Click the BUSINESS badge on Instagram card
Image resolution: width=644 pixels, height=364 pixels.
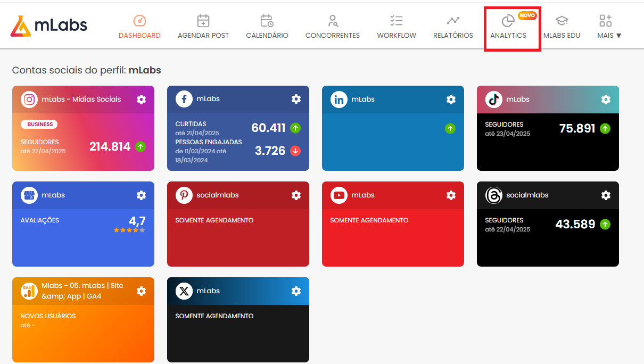tap(40, 124)
